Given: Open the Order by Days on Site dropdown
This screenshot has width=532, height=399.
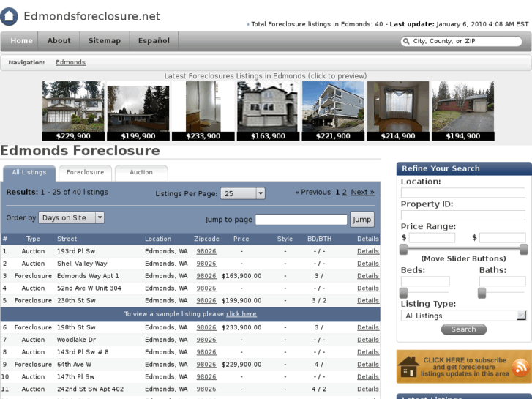Looking at the screenshot, I should pyautogui.click(x=71, y=217).
